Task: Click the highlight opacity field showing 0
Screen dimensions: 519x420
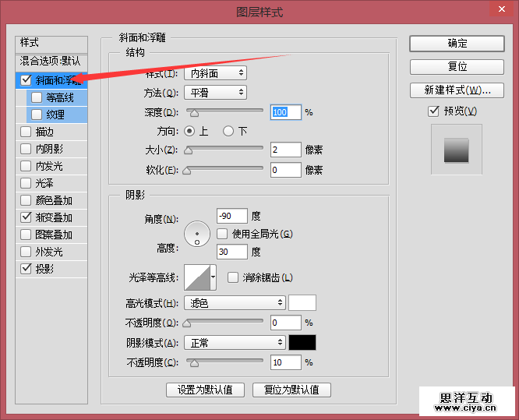Action: [x=286, y=323]
